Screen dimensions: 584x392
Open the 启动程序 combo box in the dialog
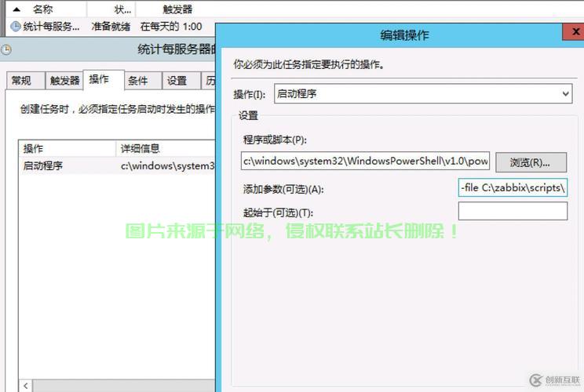pyautogui.click(x=422, y=94)
